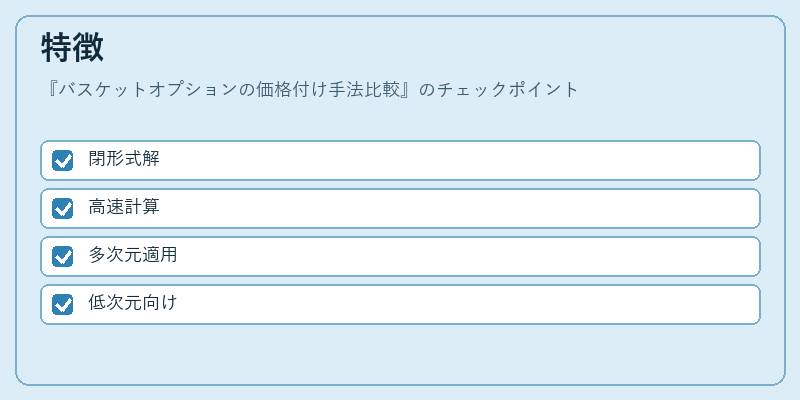Click the のチェックポイント subtitle text

pos(499,90)
